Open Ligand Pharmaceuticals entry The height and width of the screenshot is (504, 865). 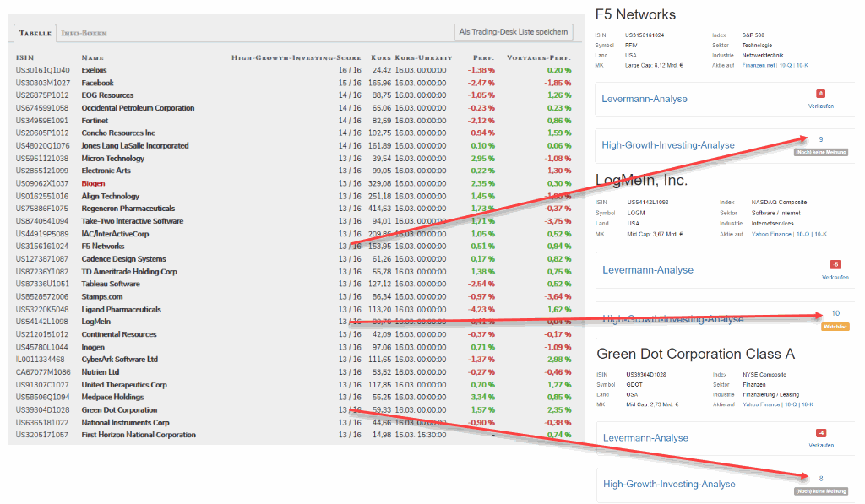pos(122,309)
